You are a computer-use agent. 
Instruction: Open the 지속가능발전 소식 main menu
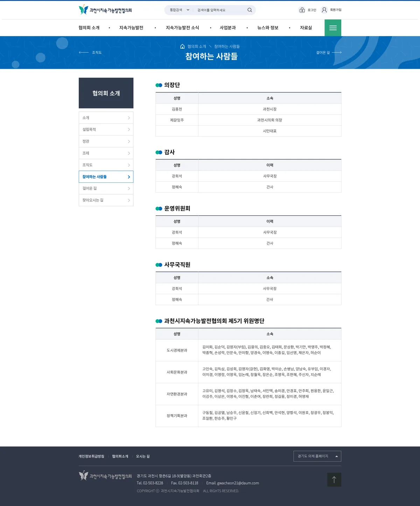(182, 28)
